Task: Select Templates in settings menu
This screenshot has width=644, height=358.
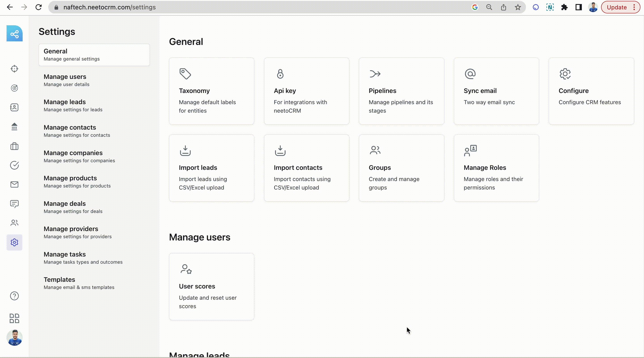Action: point(94,283)
